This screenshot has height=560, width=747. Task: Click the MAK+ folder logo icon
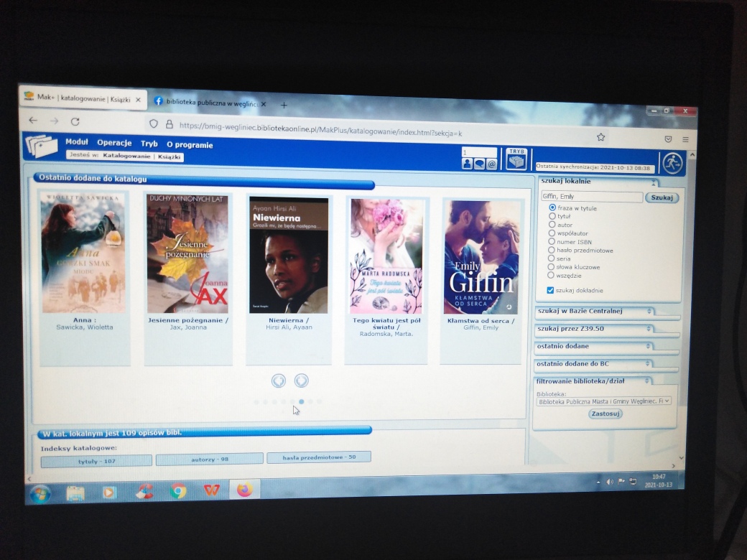[x=42, y=146]
